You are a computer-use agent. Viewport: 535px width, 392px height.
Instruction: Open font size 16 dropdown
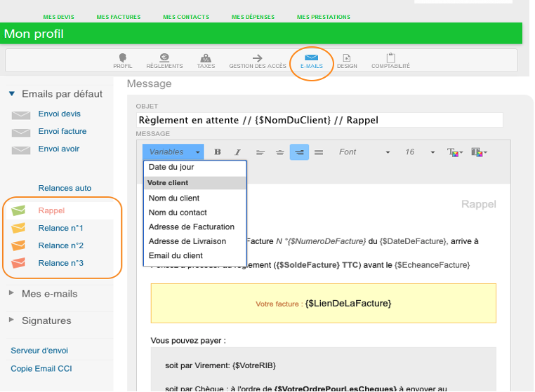click(x=420, y=152)
